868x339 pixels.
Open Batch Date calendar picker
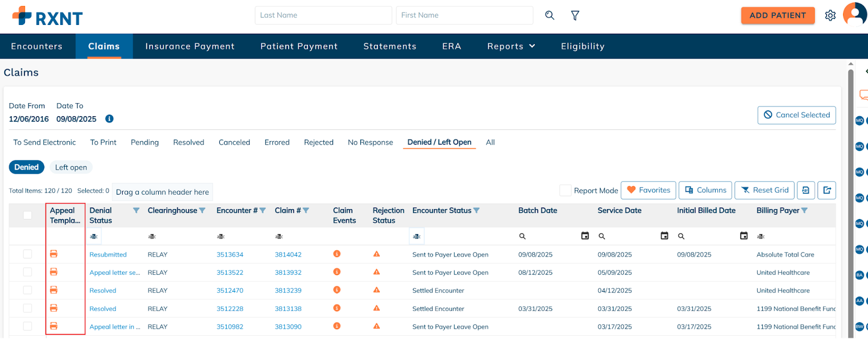[x=585, y=236]
